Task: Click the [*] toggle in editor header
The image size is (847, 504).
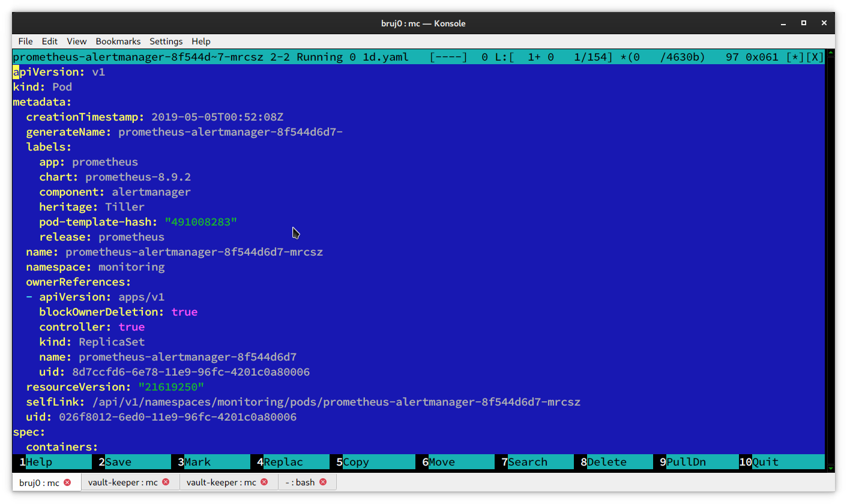Action: pyautogui.click(x=795, y=57)
